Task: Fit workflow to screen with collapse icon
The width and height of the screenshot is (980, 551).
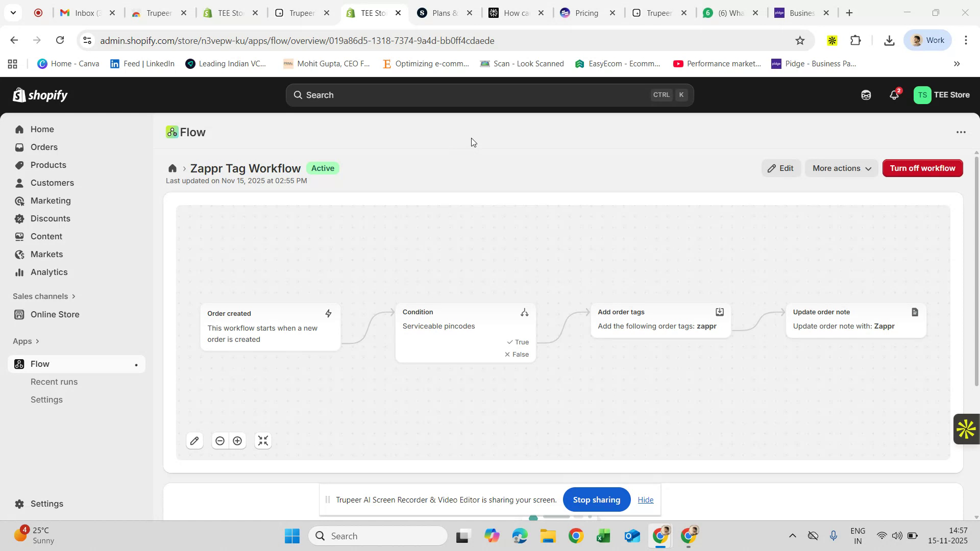Action: tap(263, 440)
